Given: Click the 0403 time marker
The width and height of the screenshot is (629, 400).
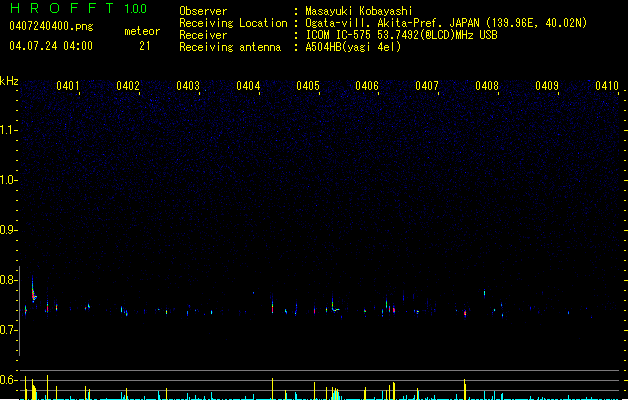Looking at the screenshot, I should click(x=188, y=86).
